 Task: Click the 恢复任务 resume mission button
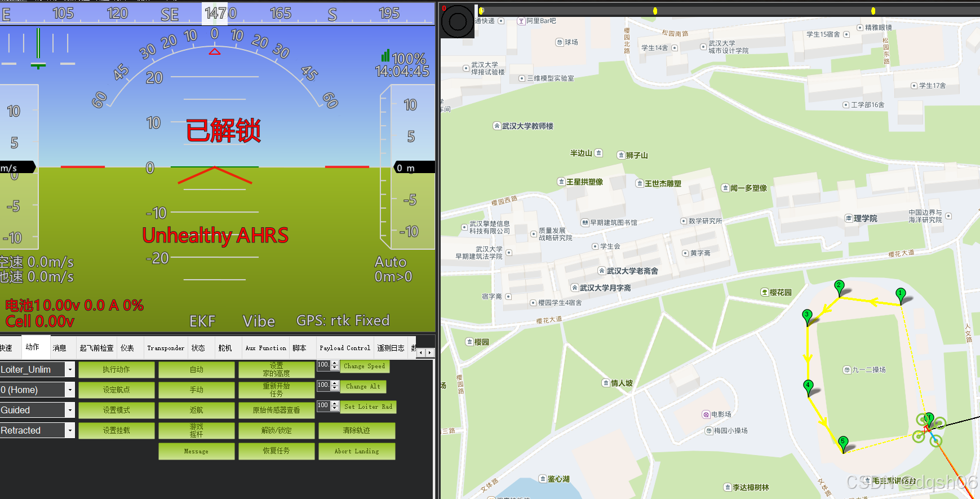pos(277,451)
